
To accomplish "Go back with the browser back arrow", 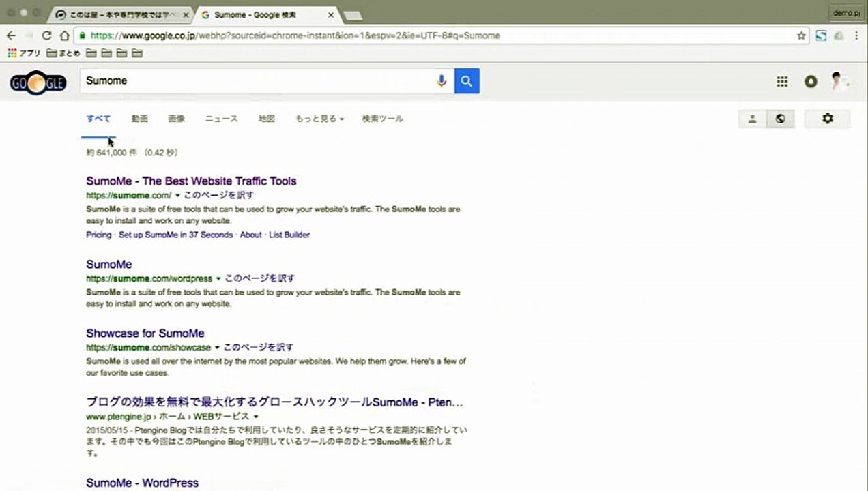I will [11, 35].
